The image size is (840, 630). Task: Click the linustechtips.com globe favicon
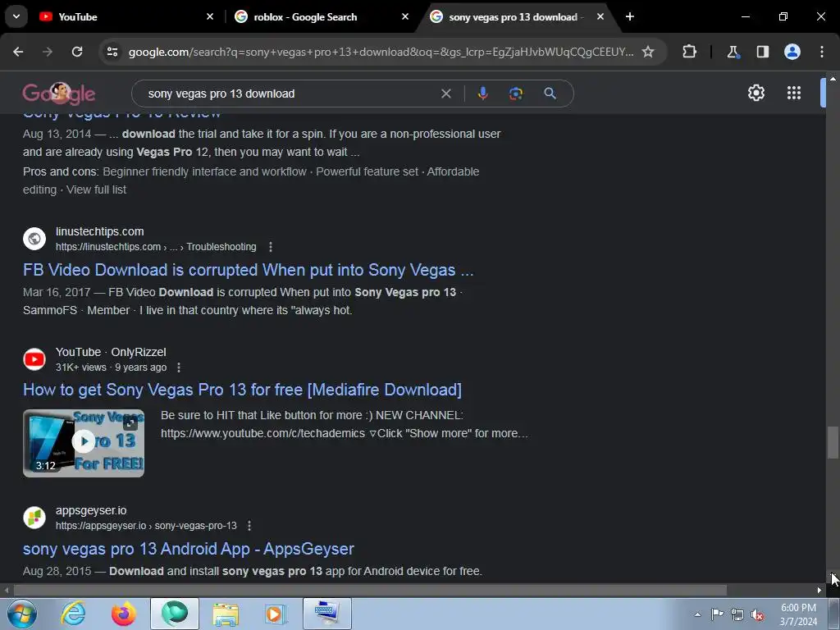(34, 239)
